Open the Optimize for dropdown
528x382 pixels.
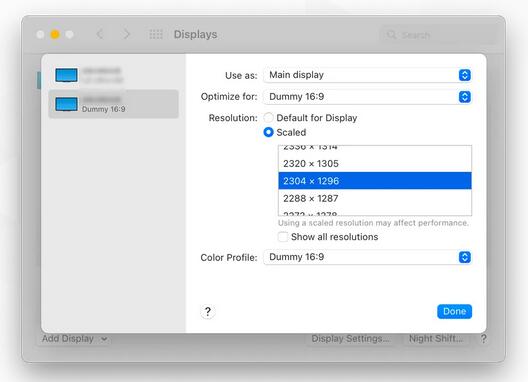coord(367,97)
